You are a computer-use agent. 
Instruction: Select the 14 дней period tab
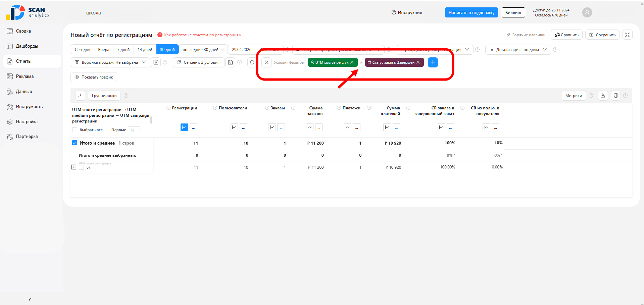[145, 50]
